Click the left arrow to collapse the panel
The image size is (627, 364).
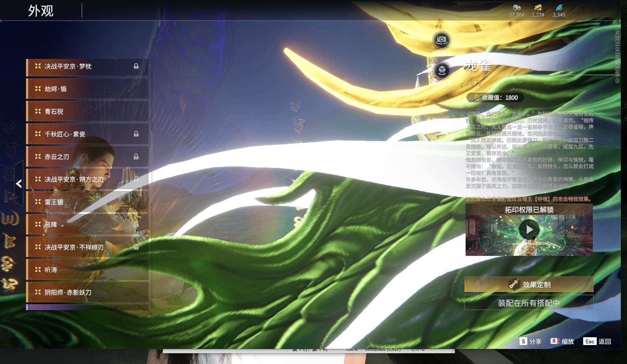[19, 183]
